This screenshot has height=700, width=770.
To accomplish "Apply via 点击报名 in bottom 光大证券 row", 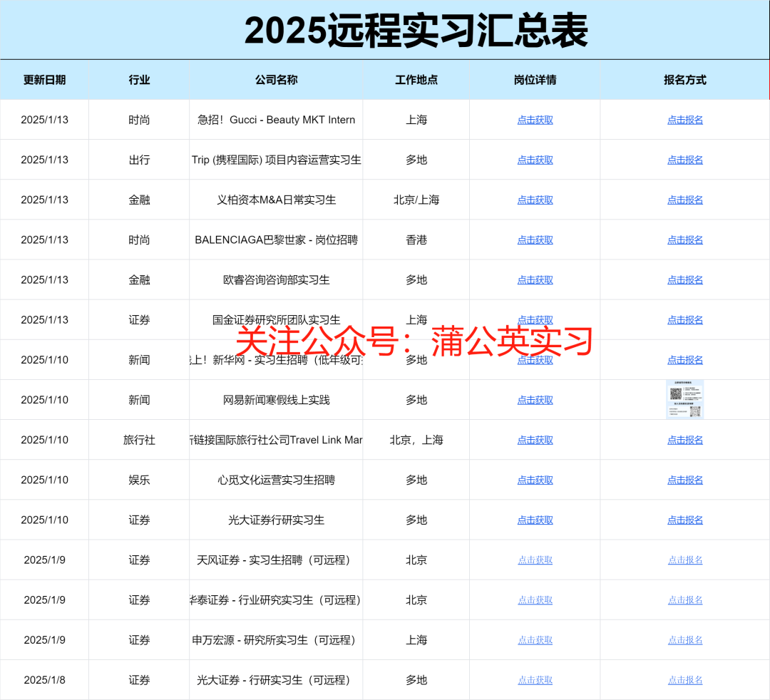I will tap(685, 679).
